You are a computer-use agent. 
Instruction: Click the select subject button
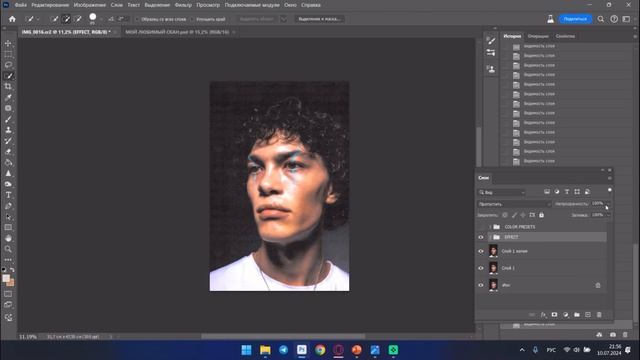pyautogui.click(x=257, y=19)
